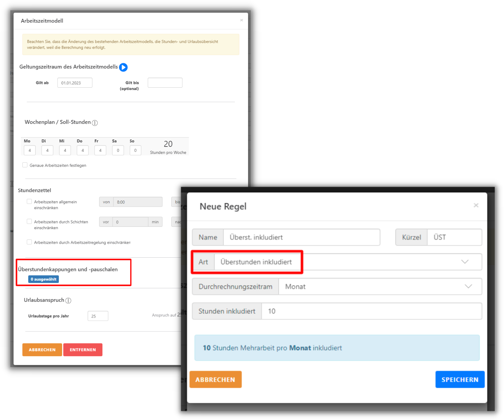
Task: Open the Urlaubsanspruch info tooltip
Action: click(x=69, y=301)
